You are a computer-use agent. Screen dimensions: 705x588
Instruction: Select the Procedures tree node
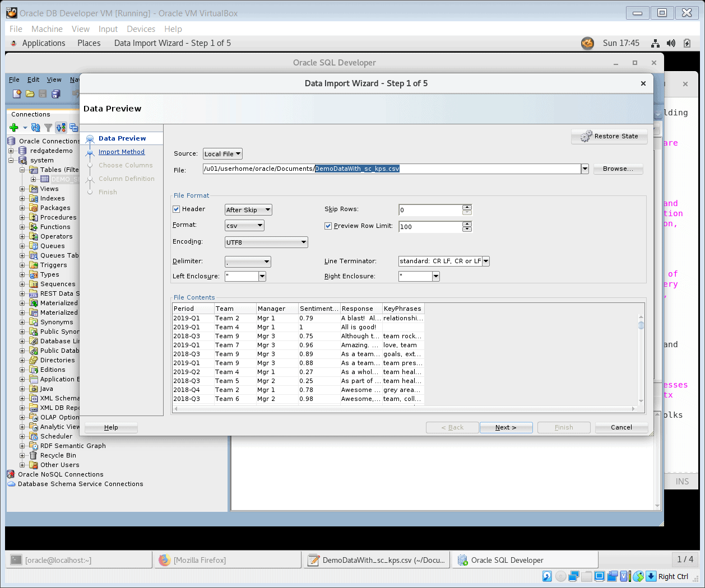pos(58,217)
